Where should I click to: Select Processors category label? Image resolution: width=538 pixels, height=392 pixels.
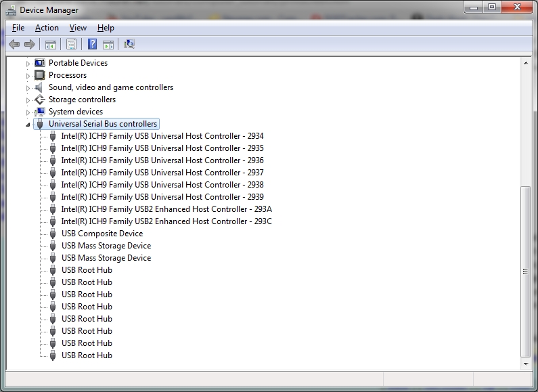click(x=68, y=75)
